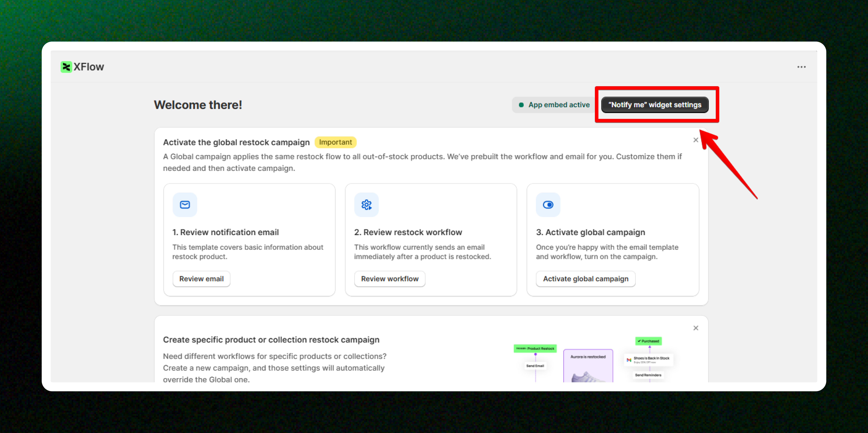This screenshot has height=433, width=868.
Task: Click Activate global campaign button
Action: coord(585,279)
